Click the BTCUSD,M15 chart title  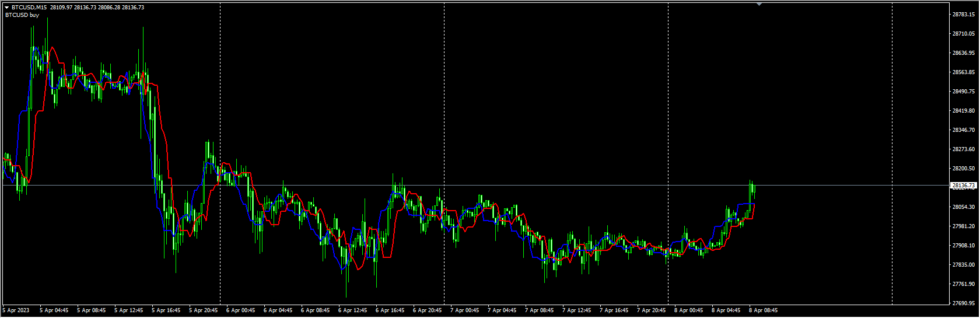pyautogui.click(x=30, y=8)
